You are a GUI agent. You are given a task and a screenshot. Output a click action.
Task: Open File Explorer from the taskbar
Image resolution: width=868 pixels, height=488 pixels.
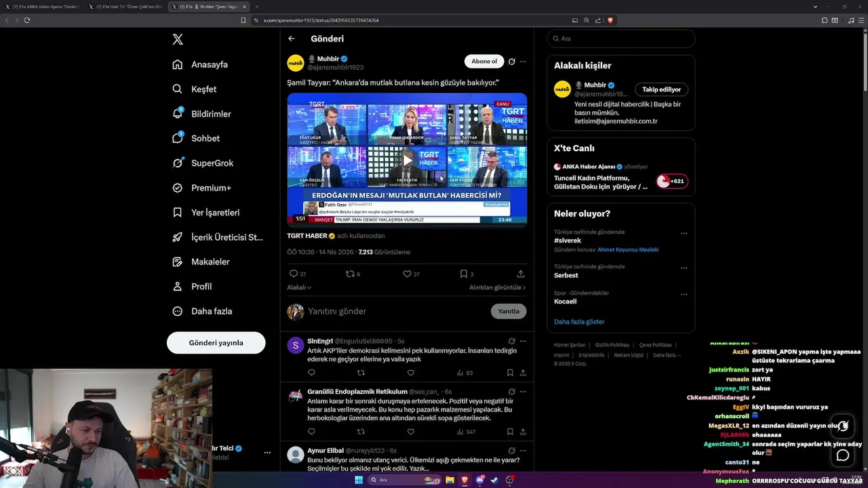tap(450, 480)
